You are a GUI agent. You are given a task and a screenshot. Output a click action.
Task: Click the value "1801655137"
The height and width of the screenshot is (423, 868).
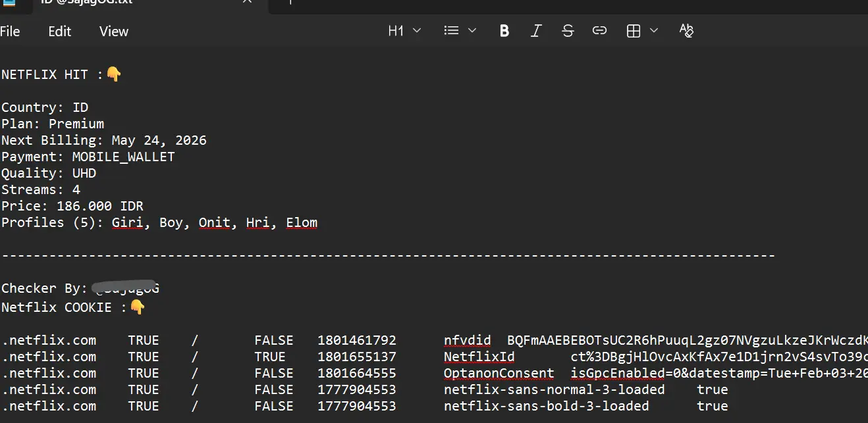click(357, 357)
